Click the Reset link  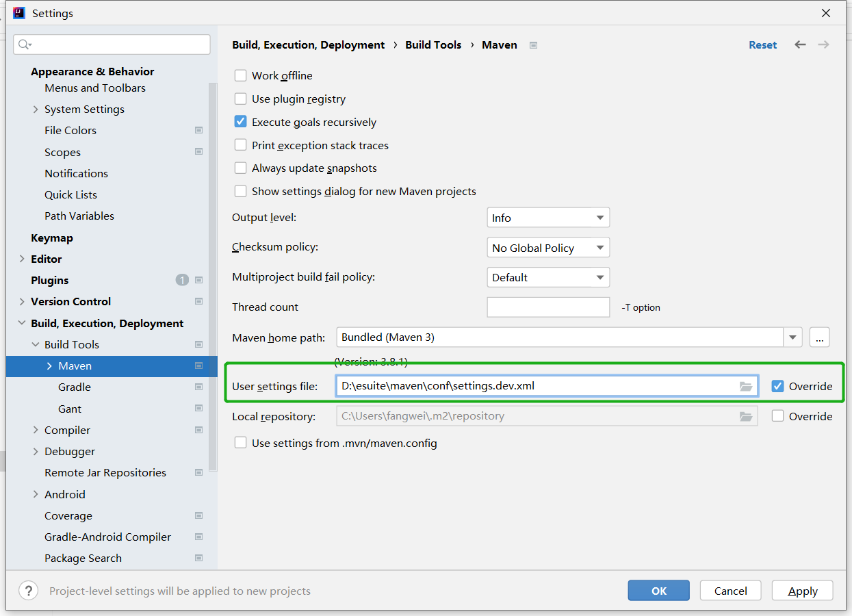coord(763,44)
